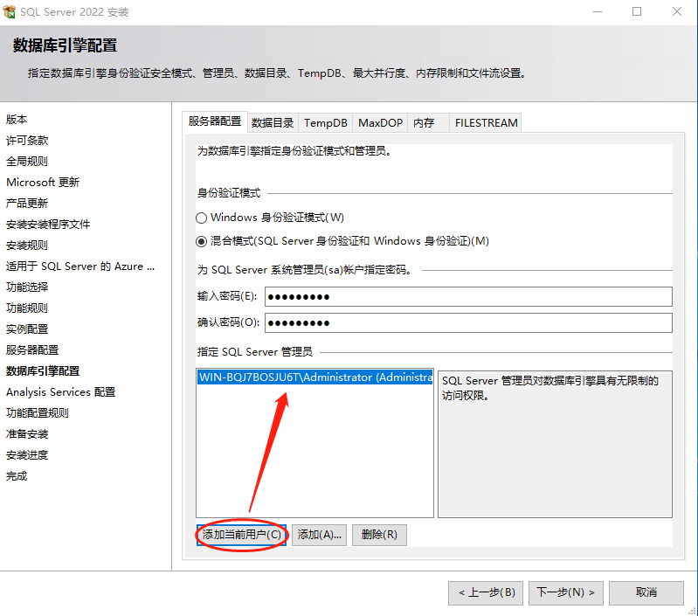Click the 添加(A)... button
The image size is (698, 616).
(319, 535)
